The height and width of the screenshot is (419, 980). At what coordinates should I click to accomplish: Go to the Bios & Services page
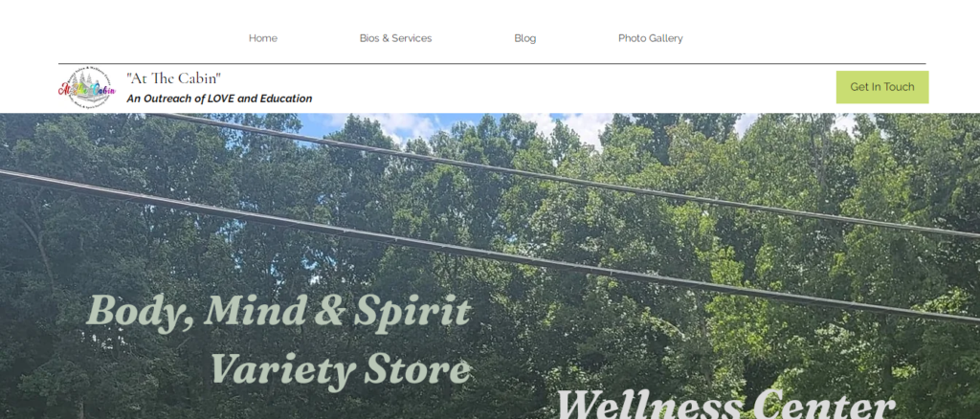click(395, 38)
